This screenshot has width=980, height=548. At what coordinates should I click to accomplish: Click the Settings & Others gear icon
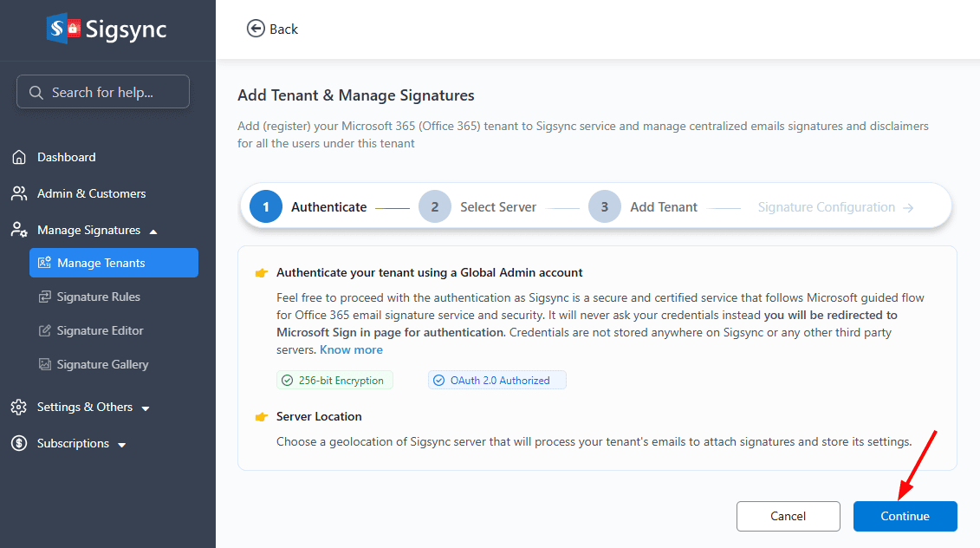[19, 407]
